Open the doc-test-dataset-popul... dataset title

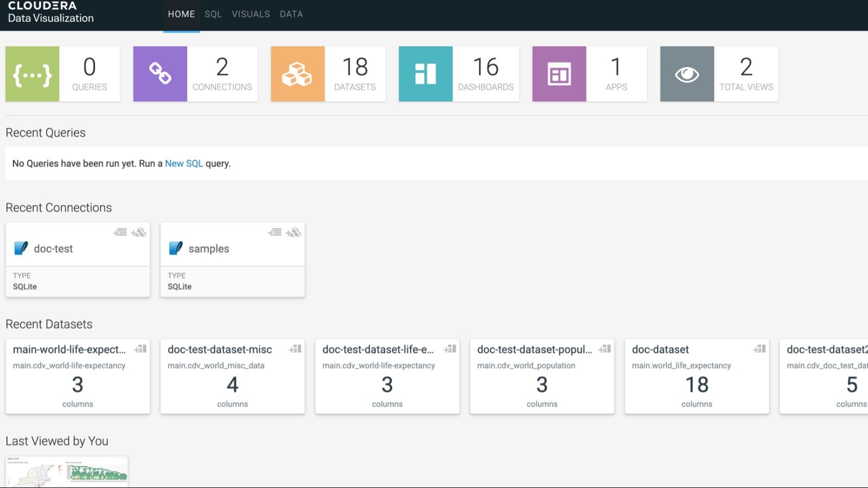(534, 350)
